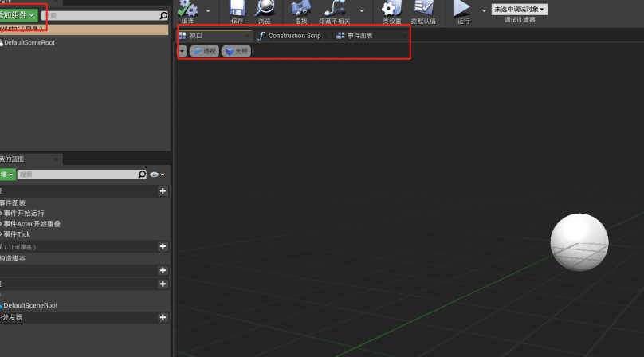Click the Save (保存) floppy disk icon
644x357 pixels.
coord(237,10)
